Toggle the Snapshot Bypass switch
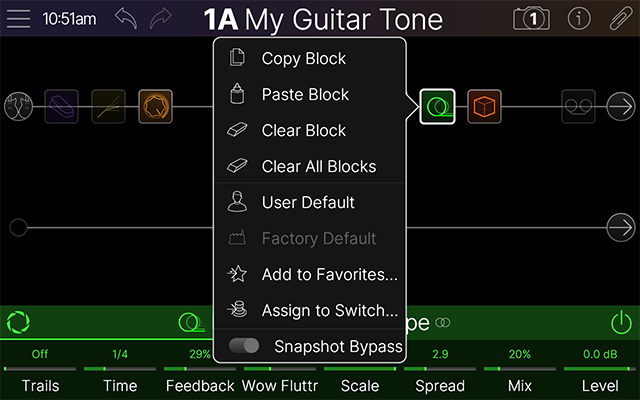Viewport: 640px width, 400px height. [x=245, y=346]
